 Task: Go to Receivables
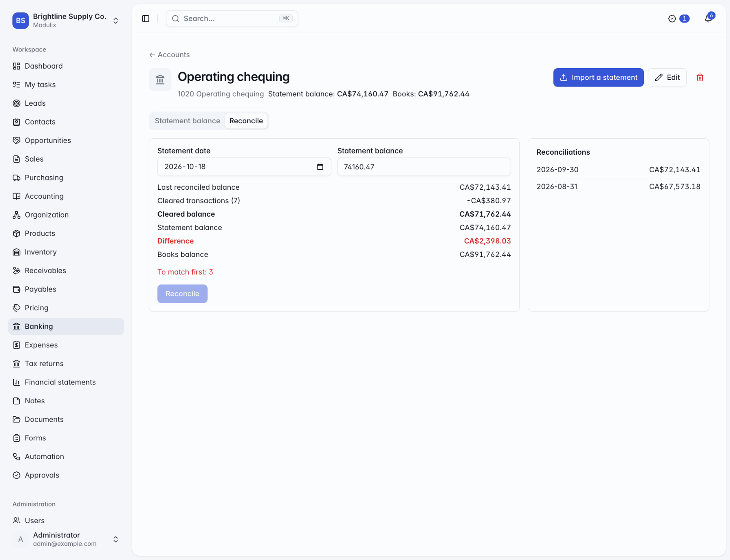coord(66,271)
